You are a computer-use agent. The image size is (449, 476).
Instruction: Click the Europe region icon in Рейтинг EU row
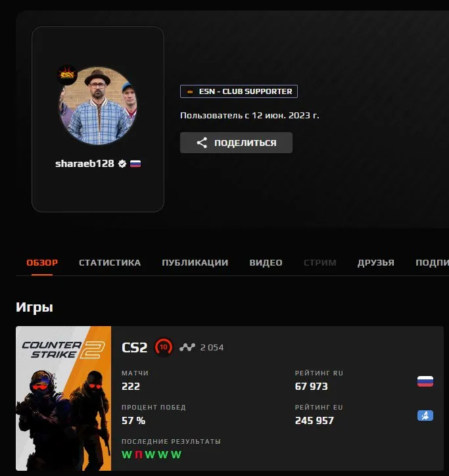pyautogui.click(x=425, y=416)
